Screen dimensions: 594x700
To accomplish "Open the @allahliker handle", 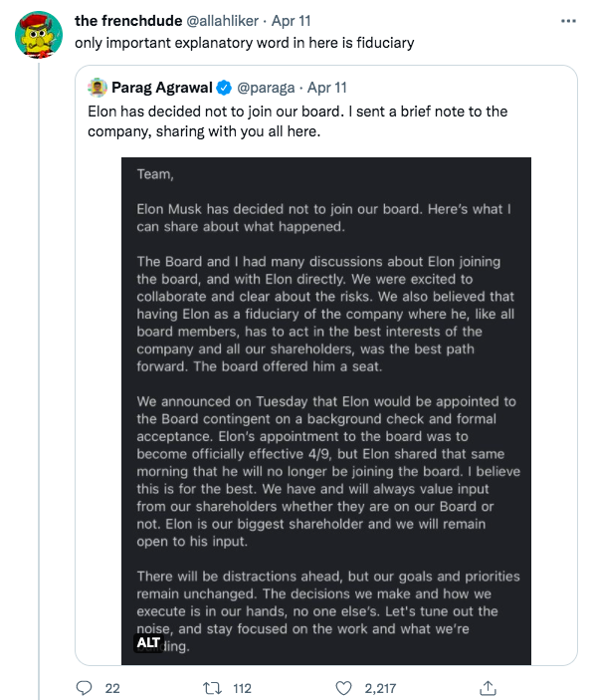I will tap(222, 21).
